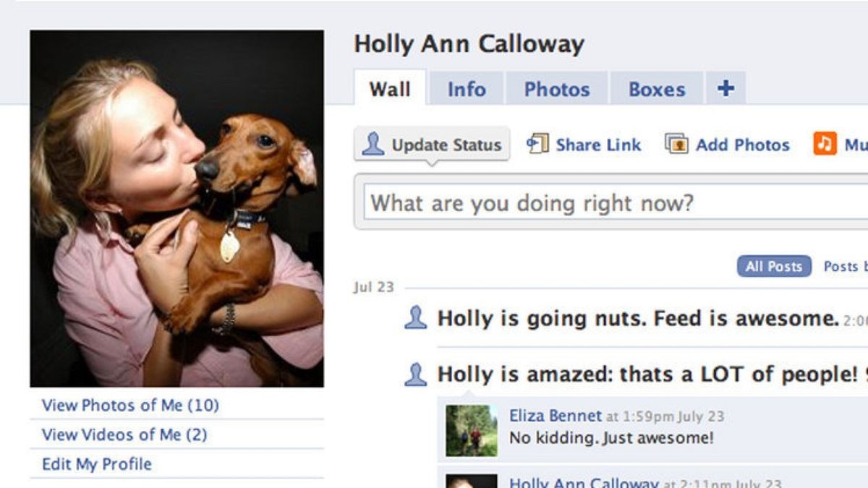Screen dimensions: 868x488
Task: Click the Edit My Profile link
Action: pos(97,464)
